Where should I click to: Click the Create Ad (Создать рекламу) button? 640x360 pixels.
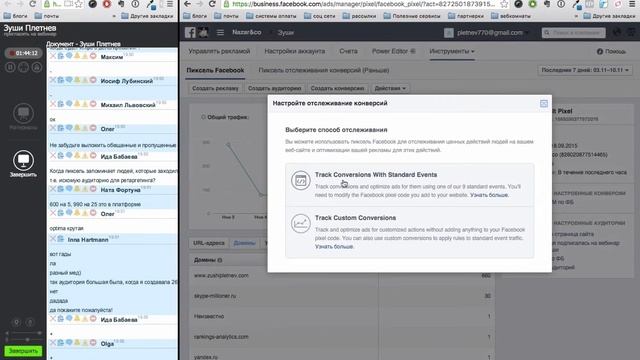pyautogui.click(x=215, y=88)
